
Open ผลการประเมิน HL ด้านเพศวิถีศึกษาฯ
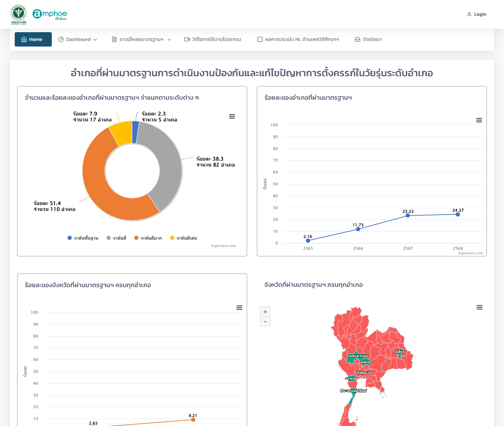(298, 40)
